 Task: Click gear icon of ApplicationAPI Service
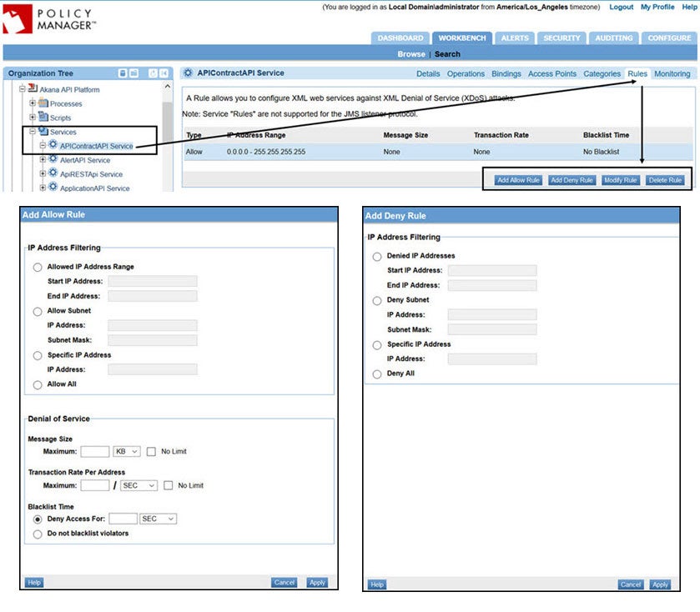(53, 187)
